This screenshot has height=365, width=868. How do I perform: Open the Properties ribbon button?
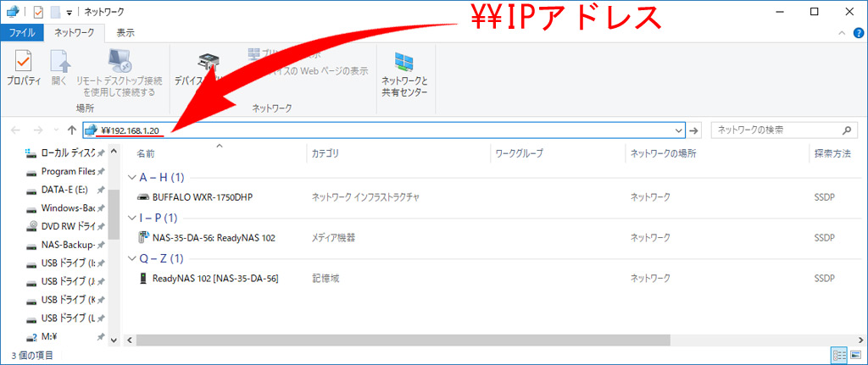coord(24,68)
